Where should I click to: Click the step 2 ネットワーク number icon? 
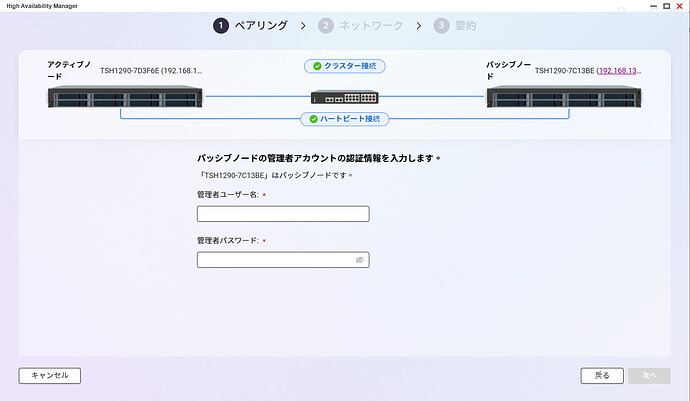tap(326, 25)
